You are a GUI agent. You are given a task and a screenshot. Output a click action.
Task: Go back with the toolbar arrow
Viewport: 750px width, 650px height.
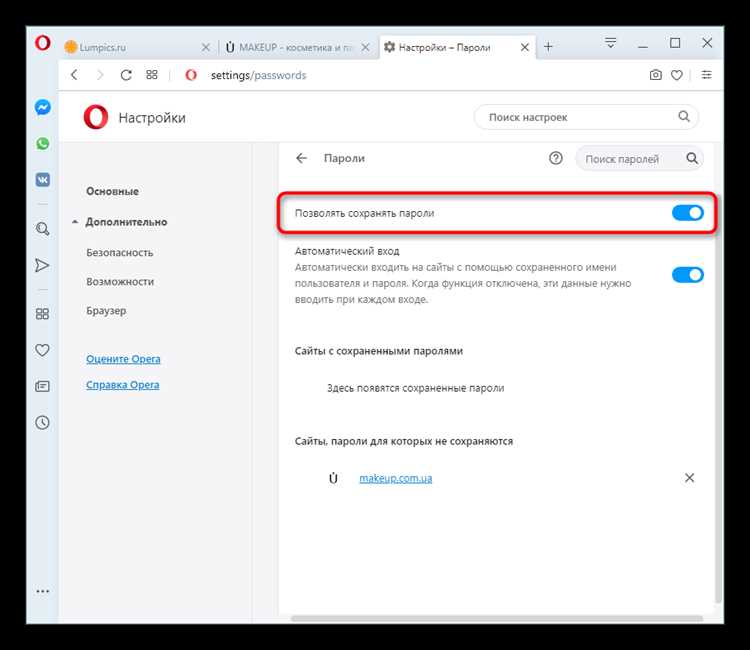[74, 75]
